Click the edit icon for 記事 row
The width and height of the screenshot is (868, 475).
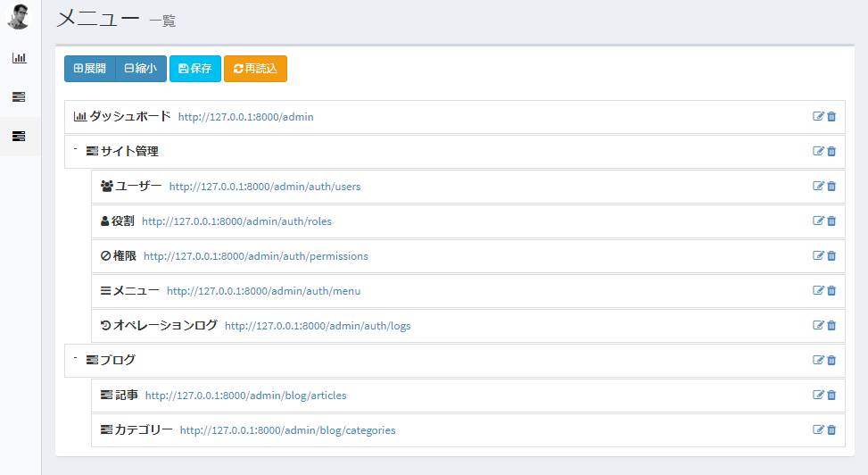tap(818, 395)
